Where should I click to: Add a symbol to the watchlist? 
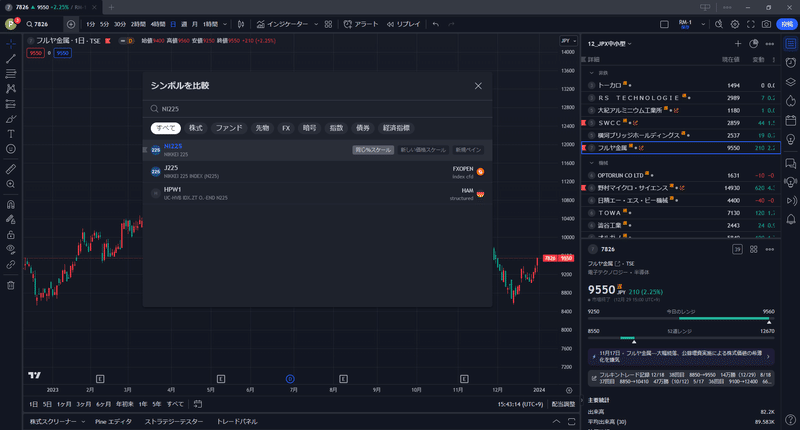click(738, 44)
